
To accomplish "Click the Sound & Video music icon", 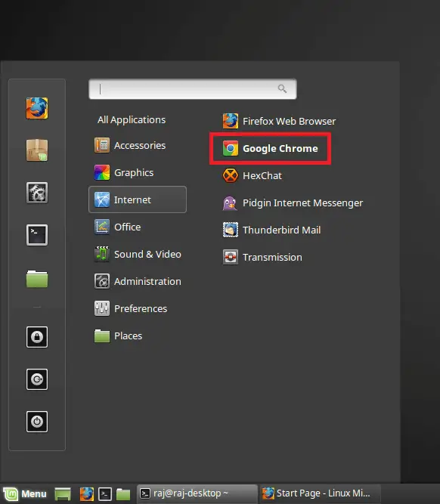I will (102, 254).
